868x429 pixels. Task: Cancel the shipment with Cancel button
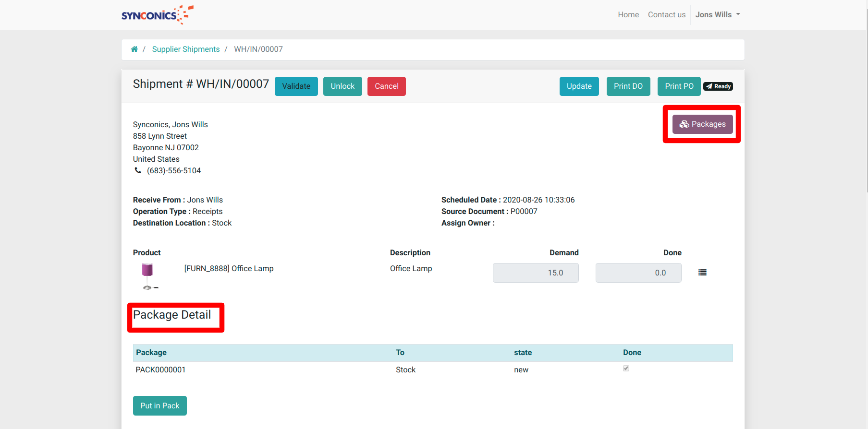point(386,86)
